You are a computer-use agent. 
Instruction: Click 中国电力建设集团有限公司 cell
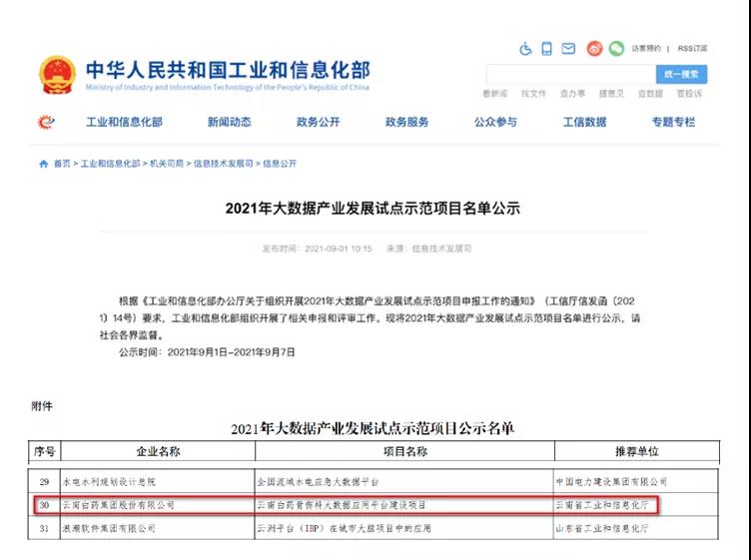point(636,481)
